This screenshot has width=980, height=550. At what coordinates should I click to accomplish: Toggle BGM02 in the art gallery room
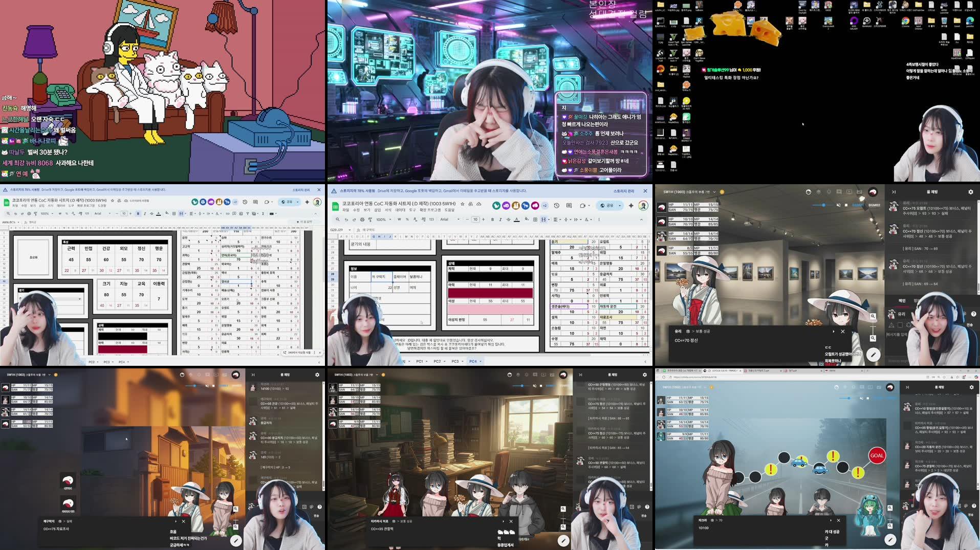874,205
